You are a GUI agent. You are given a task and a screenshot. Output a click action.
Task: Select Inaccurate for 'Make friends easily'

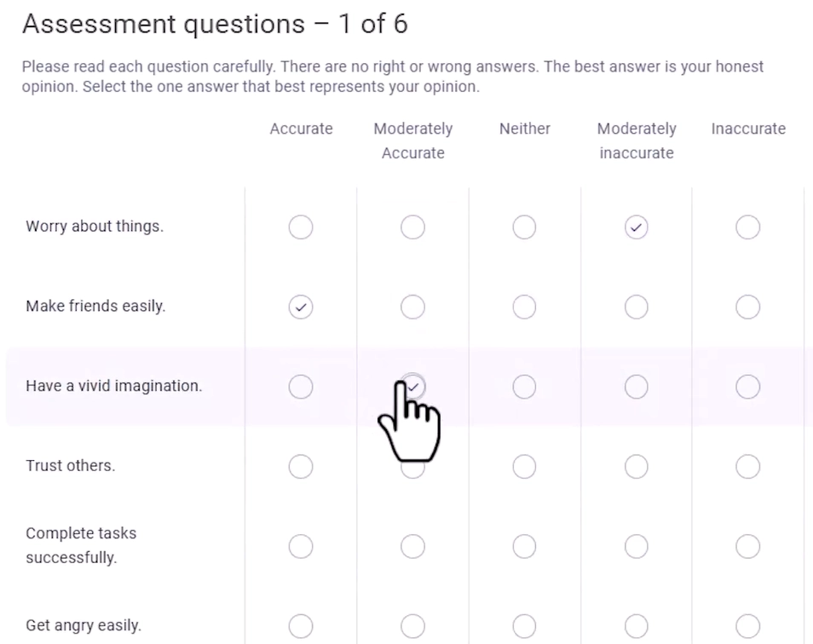(x=747, y=307)
